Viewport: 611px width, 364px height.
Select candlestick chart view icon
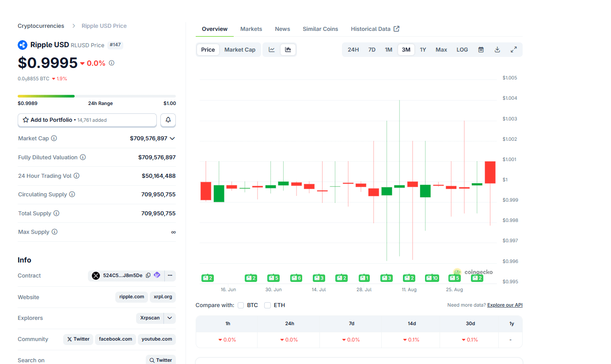[x=288, y=50]
